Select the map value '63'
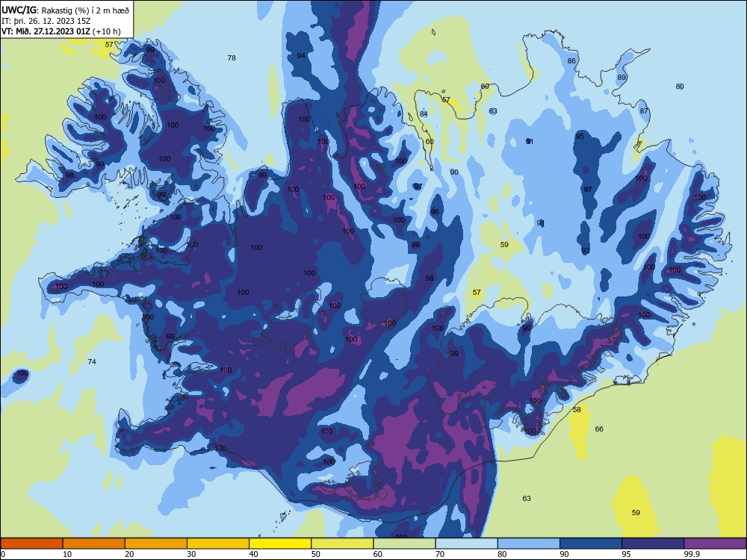 (x=527, y=499)
